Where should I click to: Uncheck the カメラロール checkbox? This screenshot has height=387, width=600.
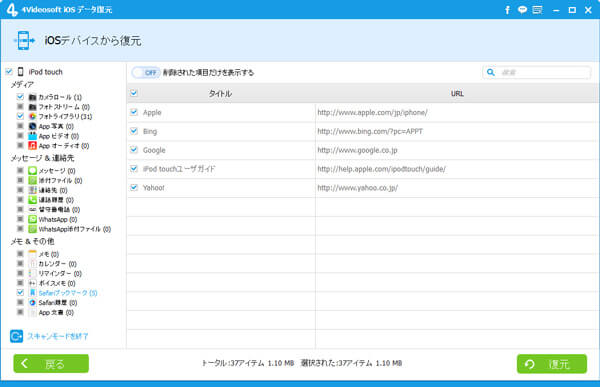(x=20, y=97)
